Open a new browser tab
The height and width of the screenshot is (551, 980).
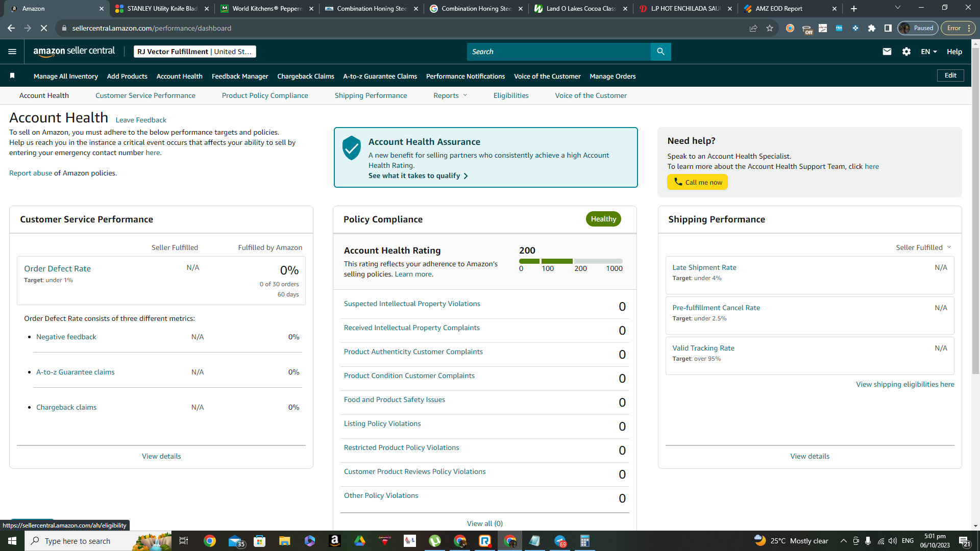coord(854,9)
